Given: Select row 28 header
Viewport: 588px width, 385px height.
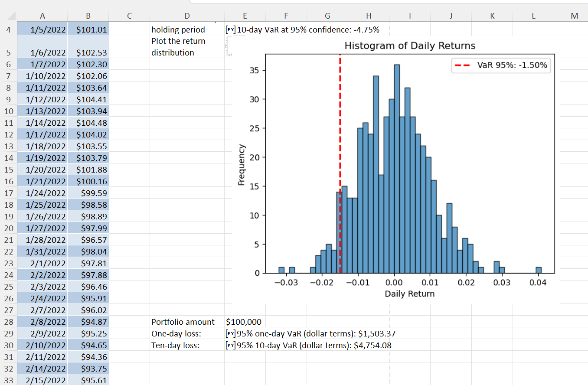Looking at the screenshot, I should [x=9, y=322].
